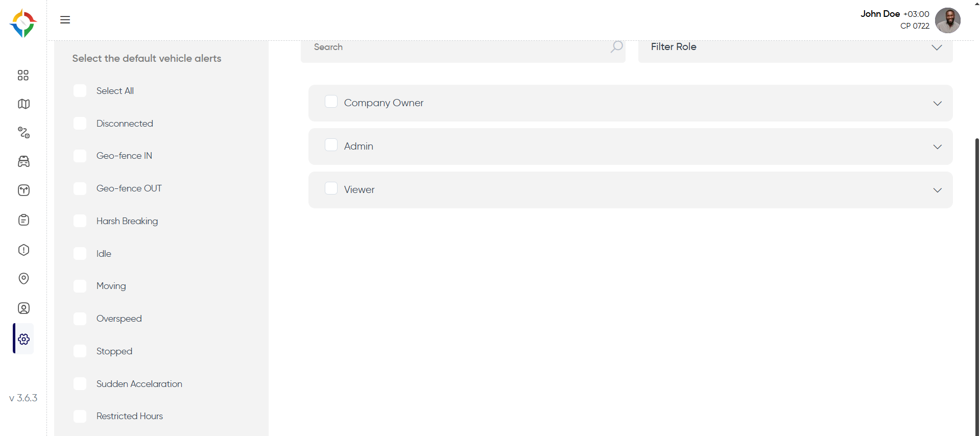The image size is (980, 436).
Task: Open the map icon in sidebar
Action: coord(23,104)
